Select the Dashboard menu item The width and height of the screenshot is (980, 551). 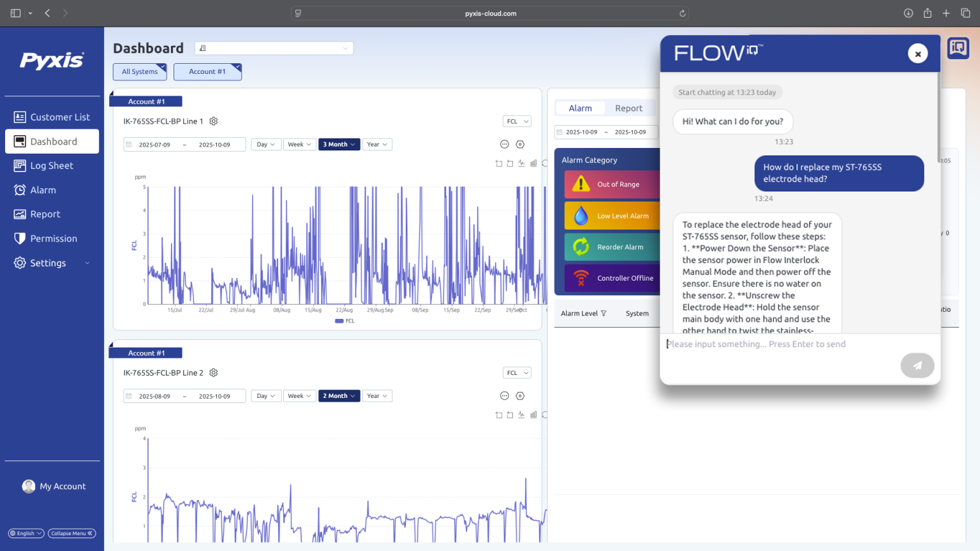54,141
